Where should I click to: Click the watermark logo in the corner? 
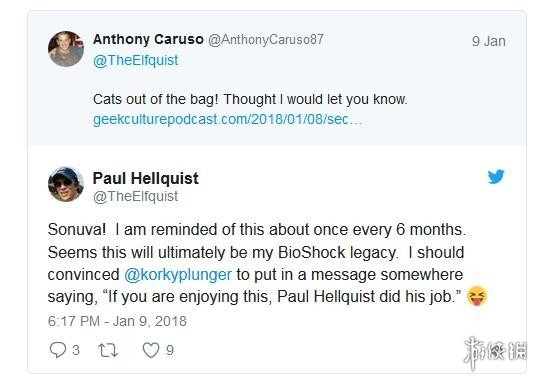coord(495,353)
